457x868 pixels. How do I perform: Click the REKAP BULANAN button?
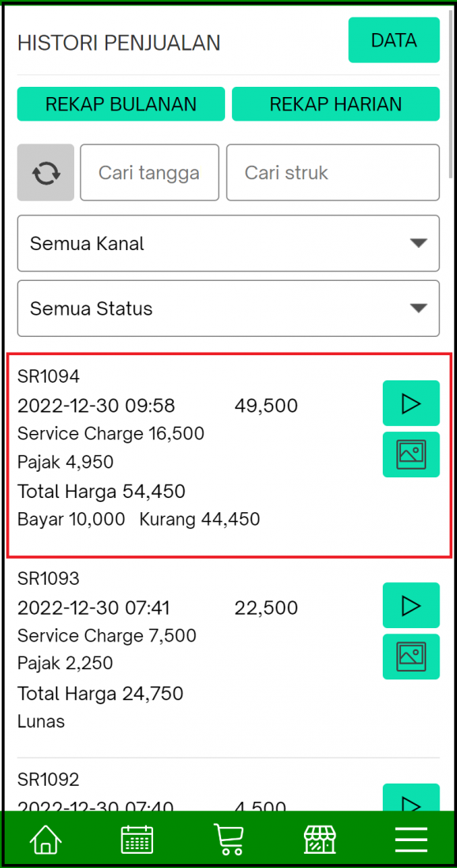click(x=120, y=103)
